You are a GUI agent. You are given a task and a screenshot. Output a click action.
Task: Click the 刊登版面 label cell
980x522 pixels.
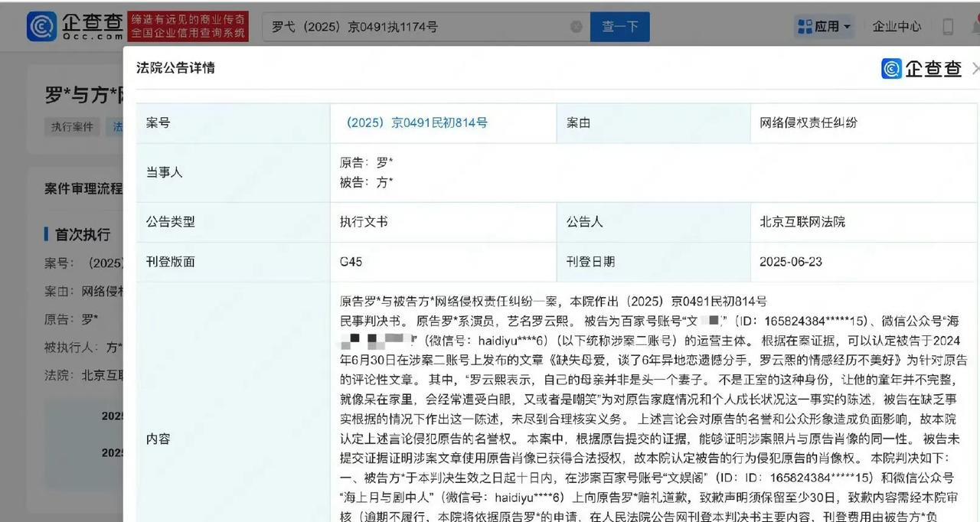[234, 262]
